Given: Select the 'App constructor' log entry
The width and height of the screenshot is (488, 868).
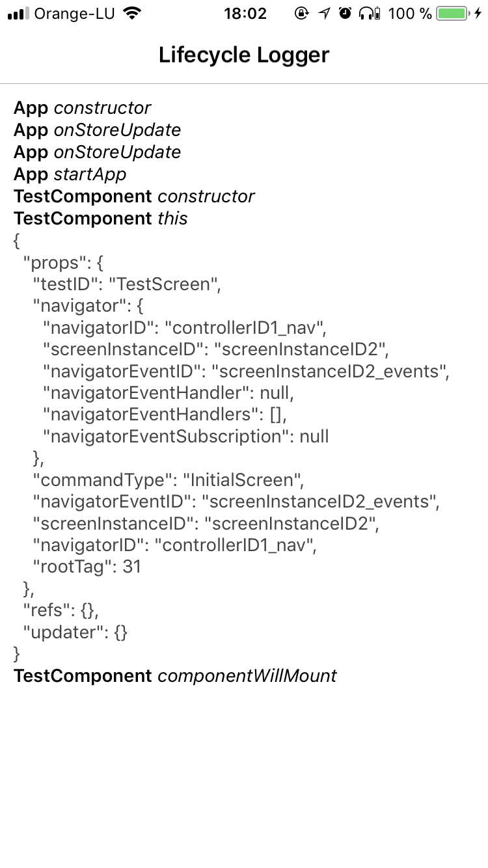Looking at the screenshot, I should tap(83, 108).
